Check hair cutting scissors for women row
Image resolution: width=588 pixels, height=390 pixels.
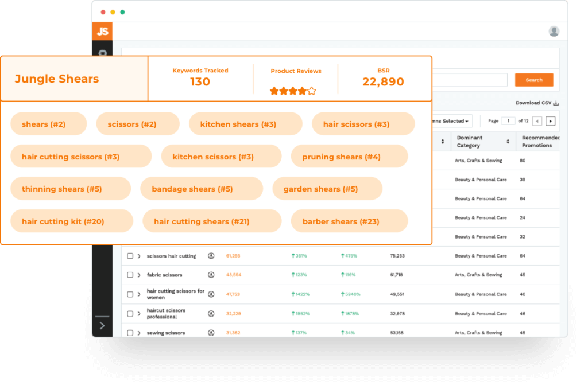pos(130,294)
